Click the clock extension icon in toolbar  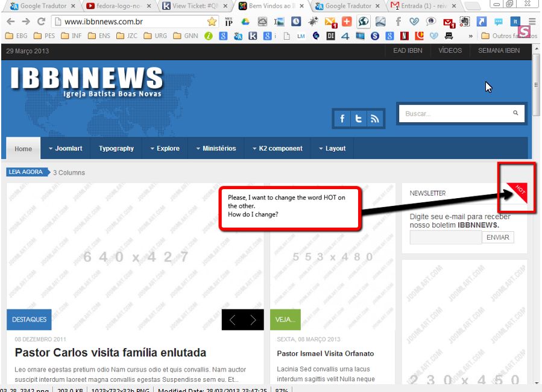coord(296,22)
